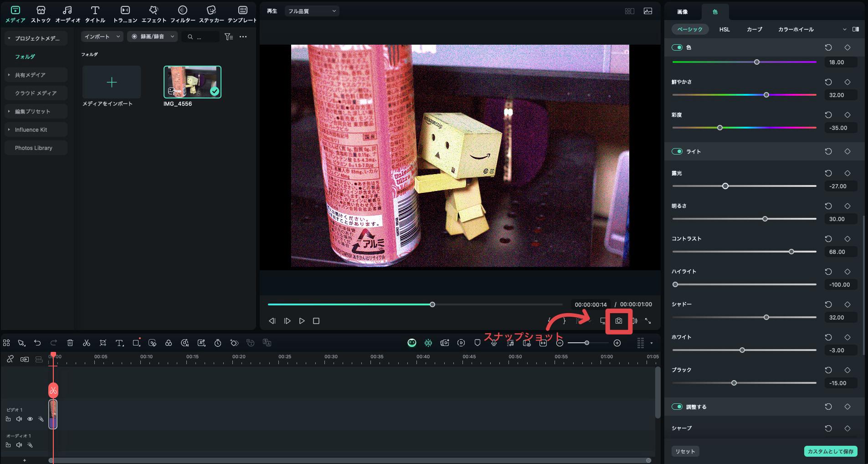Switch to the カーブ (Curves) tab
The width and height of the screenshot is (868, 464).
[x=754, y=29]
